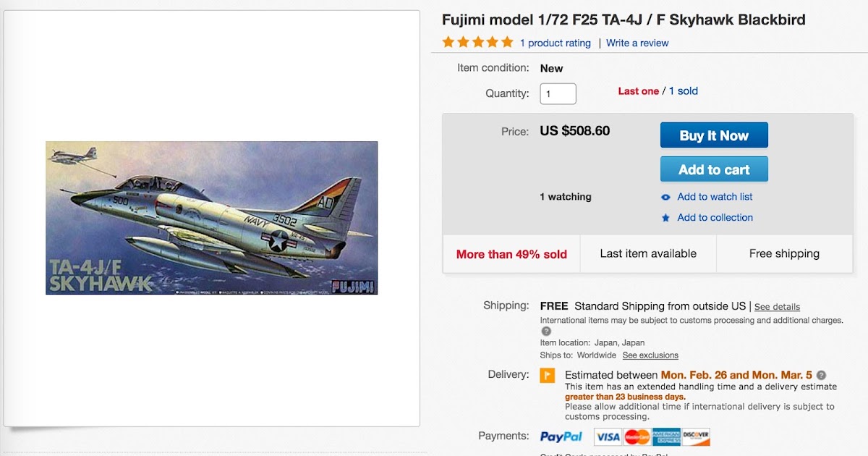Click the Discover card icon
The width and height of the screenshot is (868, 456).
[x=697, y=436]
